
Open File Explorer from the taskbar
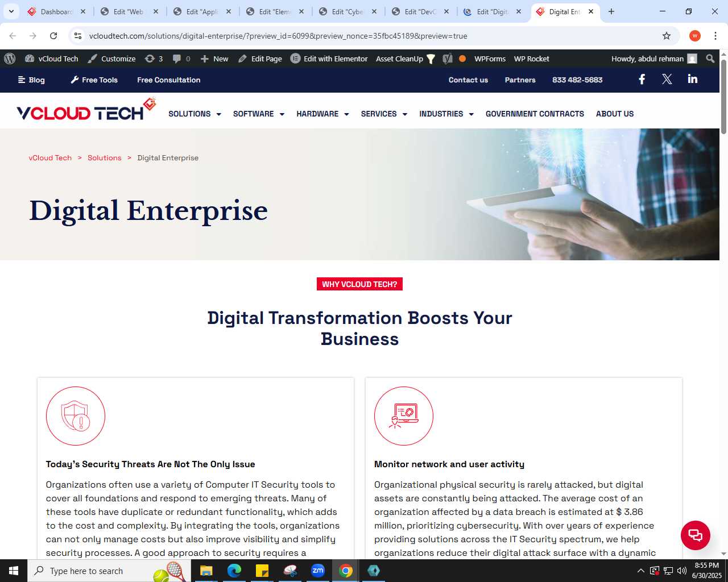206,571
